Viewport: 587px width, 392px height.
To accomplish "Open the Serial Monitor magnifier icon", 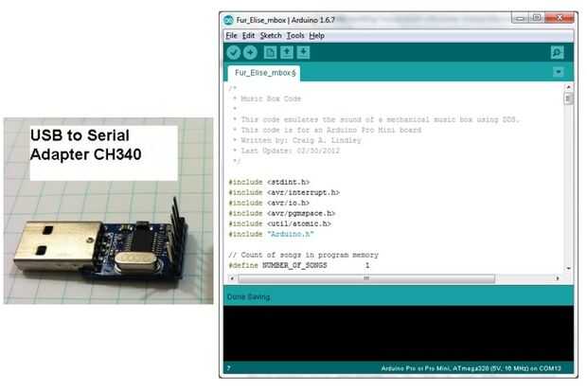I will tap(557, 52).
